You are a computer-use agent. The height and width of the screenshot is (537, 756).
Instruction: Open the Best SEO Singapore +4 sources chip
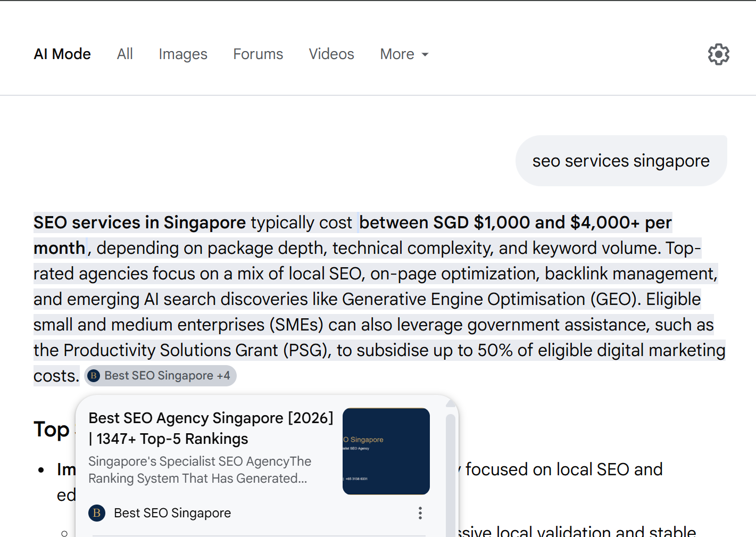(x=160, y=376)
